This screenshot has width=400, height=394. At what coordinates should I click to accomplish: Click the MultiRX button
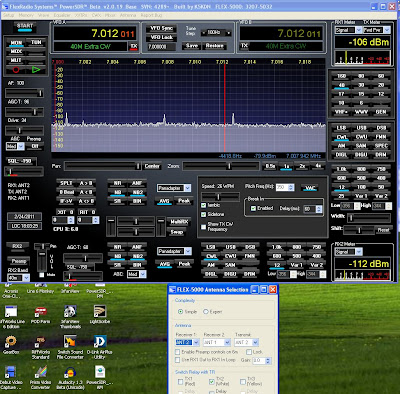coord(179,222)
